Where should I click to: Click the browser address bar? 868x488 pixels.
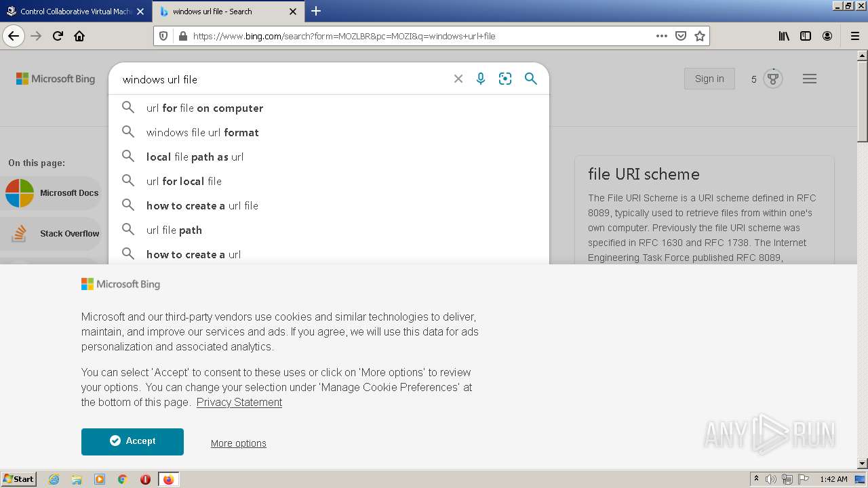pos(420,36)
